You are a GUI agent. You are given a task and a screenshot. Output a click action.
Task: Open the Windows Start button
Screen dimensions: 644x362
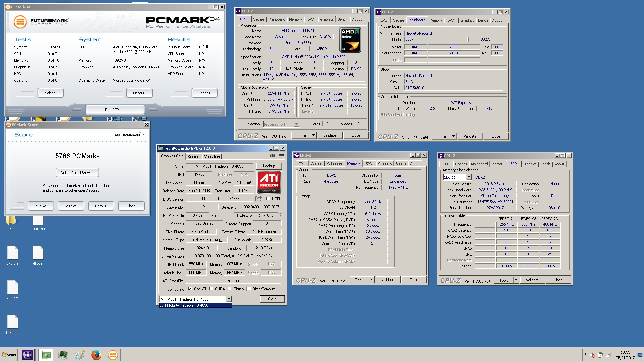click(x=9, y=355)
